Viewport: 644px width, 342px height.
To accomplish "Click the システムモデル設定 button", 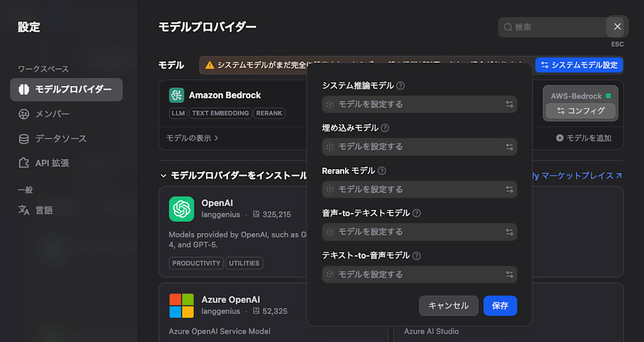I will pyautogui.click(x=579, y=65).
